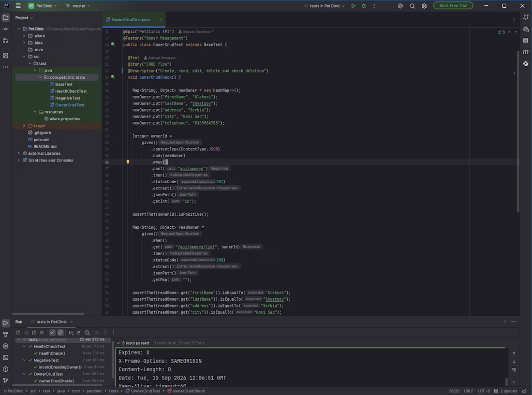Open the main hamburger menu
This screenshot has width=532, height=395.
pos(18,6)
